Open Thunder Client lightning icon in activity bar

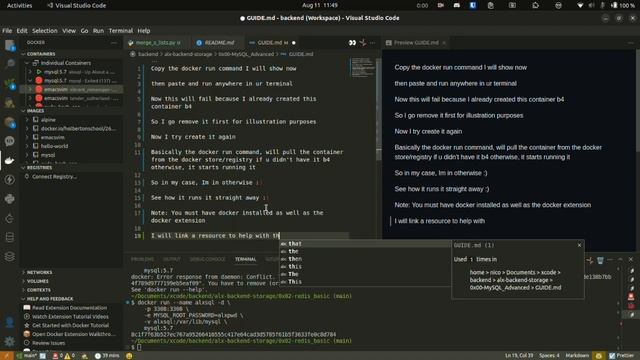(x=9, y=180)
